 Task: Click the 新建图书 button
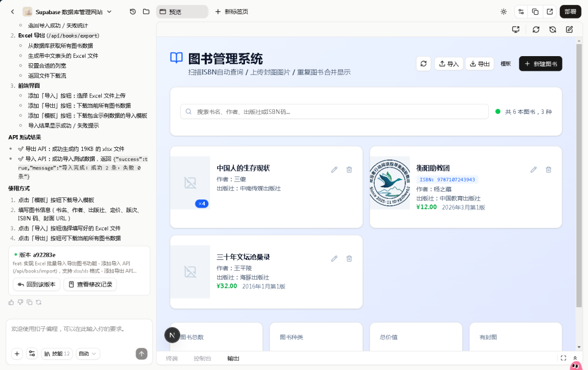pos(540,63)
